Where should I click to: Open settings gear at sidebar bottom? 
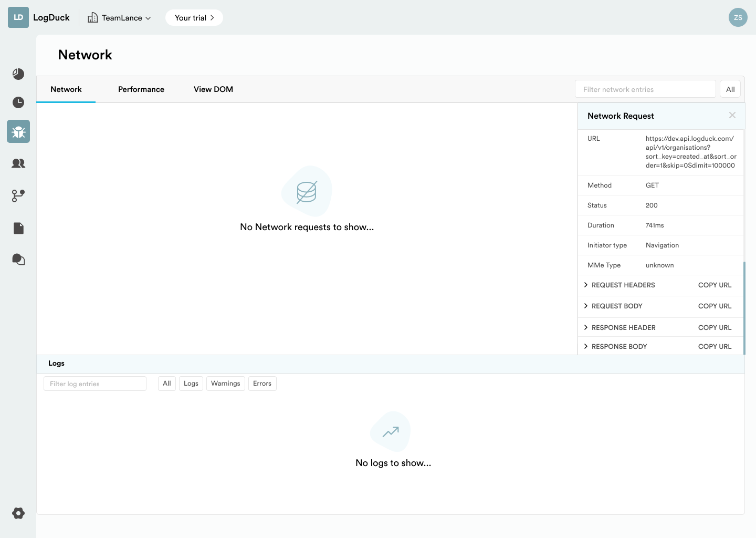tap(18, 513)
